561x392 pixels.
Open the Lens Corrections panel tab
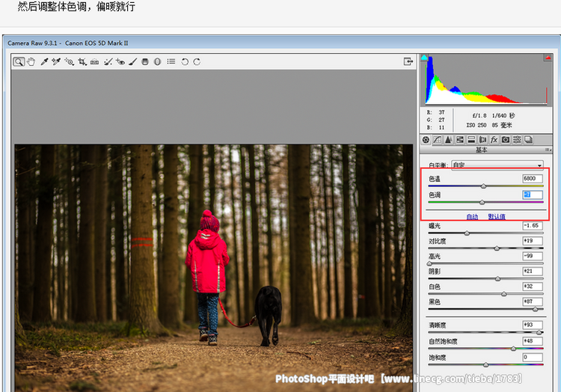pos(482,139)
